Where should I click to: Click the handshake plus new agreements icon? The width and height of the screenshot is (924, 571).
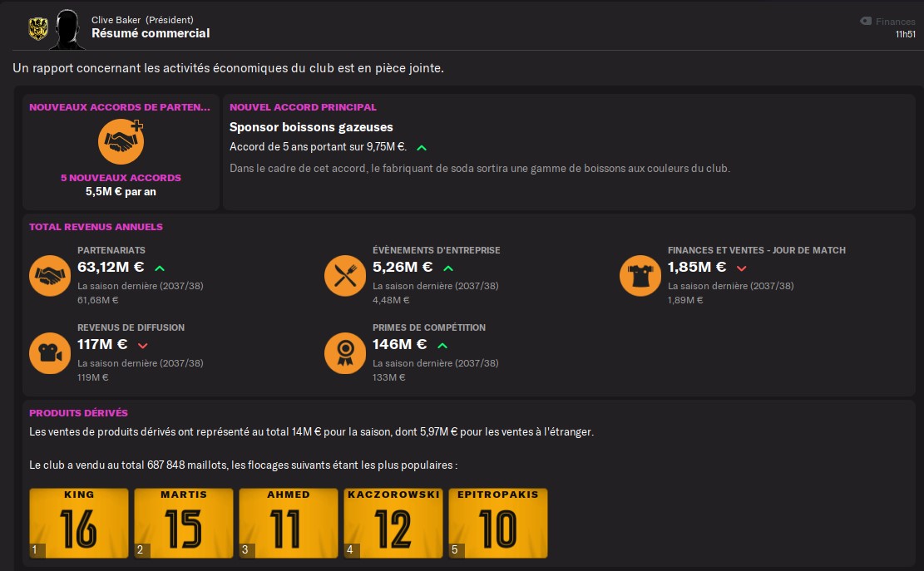tap(121, 141)
